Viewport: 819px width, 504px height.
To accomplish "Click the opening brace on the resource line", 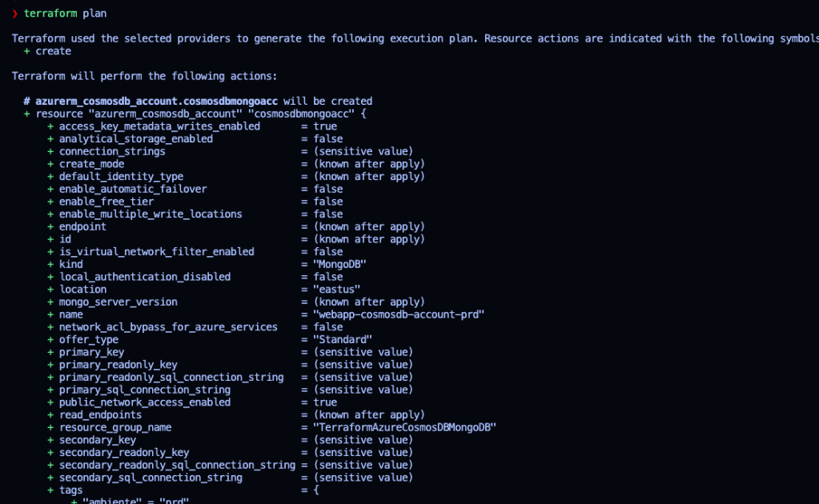I will [x=363, y=114].
